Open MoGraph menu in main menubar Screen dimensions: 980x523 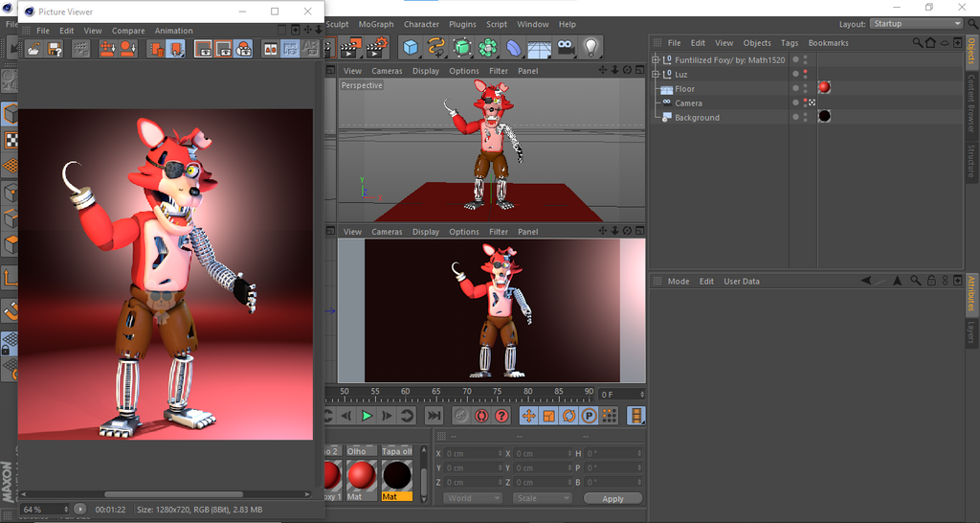(376, 24)
